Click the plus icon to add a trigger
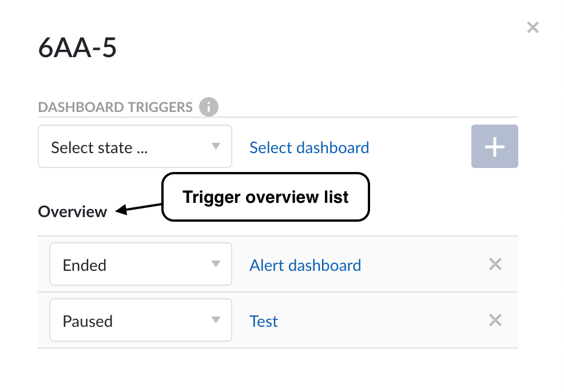The image size is (564, 392). [494, 146]
